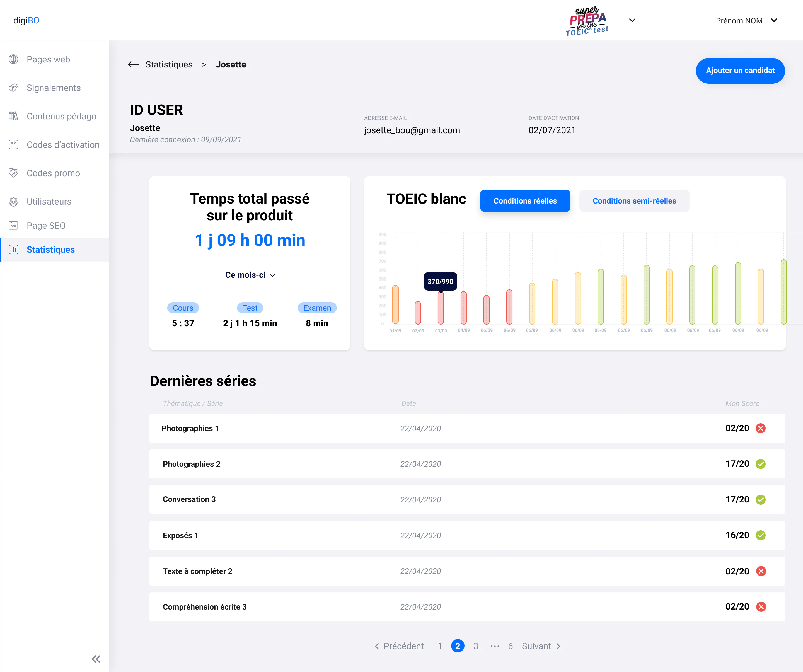Open the Exposés 1 series row
Image resolution: width=803 pixels, height=672 pixels.
[467, 535]
